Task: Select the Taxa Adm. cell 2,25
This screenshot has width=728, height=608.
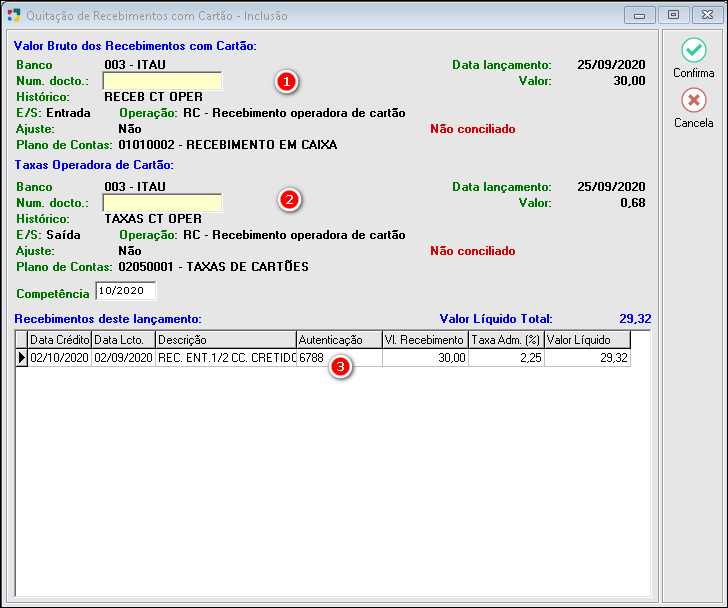Action: [507, 358]
